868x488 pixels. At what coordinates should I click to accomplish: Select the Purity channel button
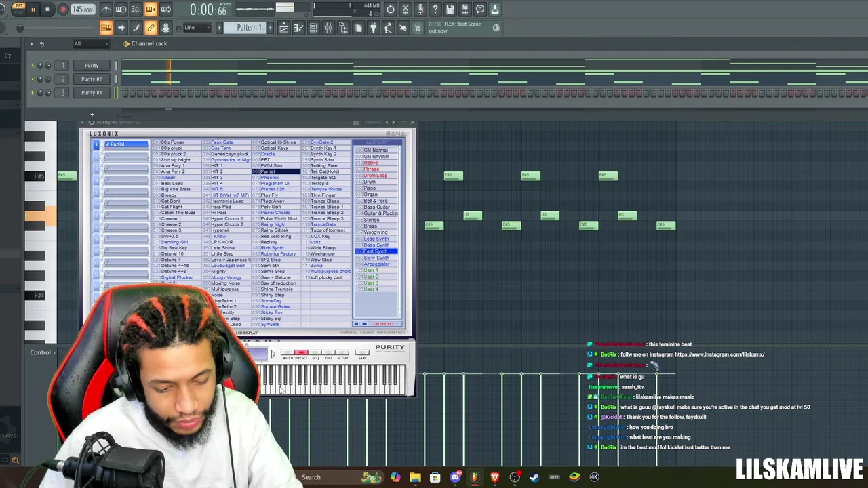(x=92, y=66)
